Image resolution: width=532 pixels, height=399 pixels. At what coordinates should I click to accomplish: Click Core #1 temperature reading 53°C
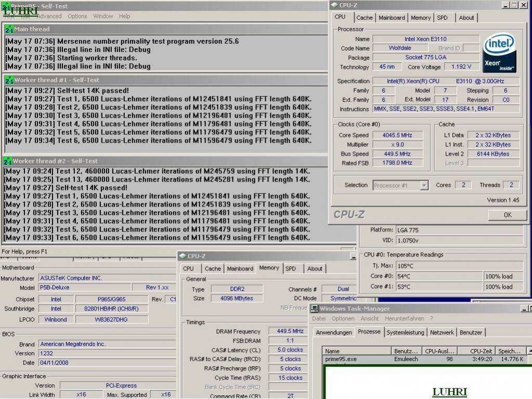[439, 287]
